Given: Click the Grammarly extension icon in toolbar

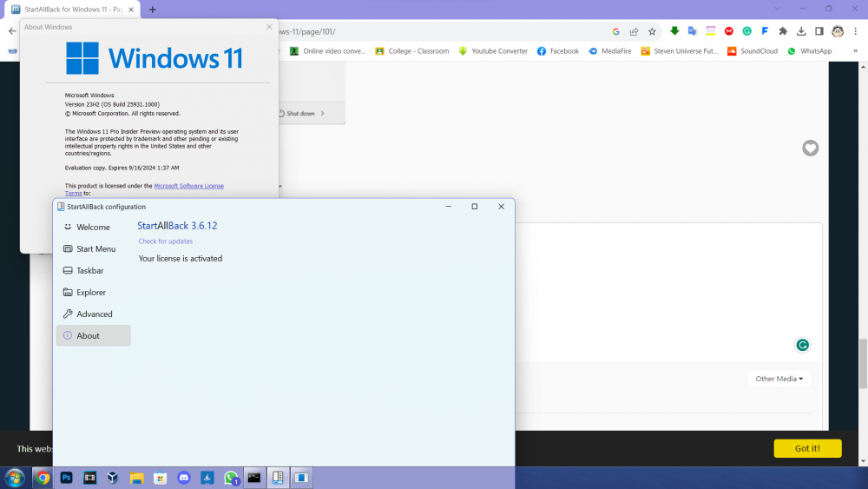Looking at the screenshot, I should tap(746, 31).
